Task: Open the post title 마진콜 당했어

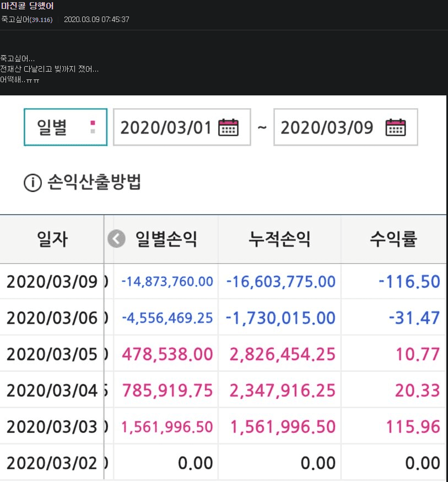Action: click(x=27, y=6)
